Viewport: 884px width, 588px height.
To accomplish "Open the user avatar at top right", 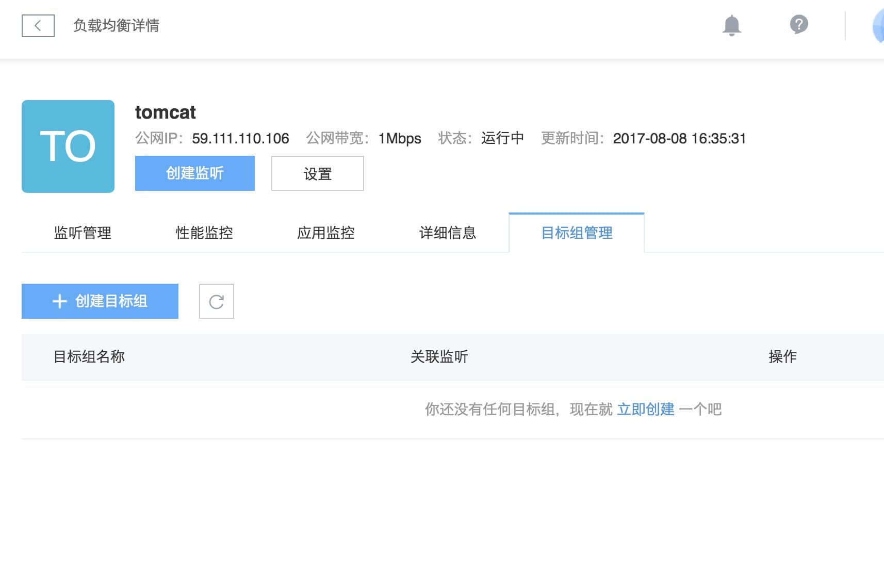I will [878, 26].
